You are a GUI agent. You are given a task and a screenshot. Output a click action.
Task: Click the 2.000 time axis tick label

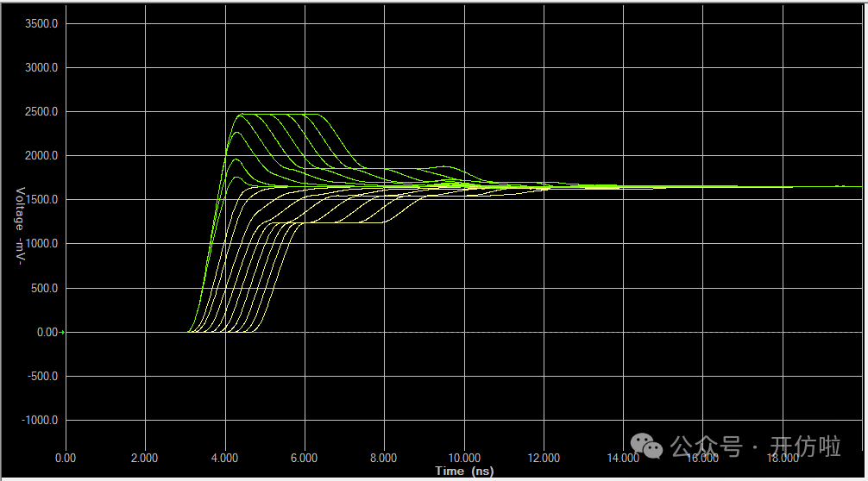coord(144,459)
